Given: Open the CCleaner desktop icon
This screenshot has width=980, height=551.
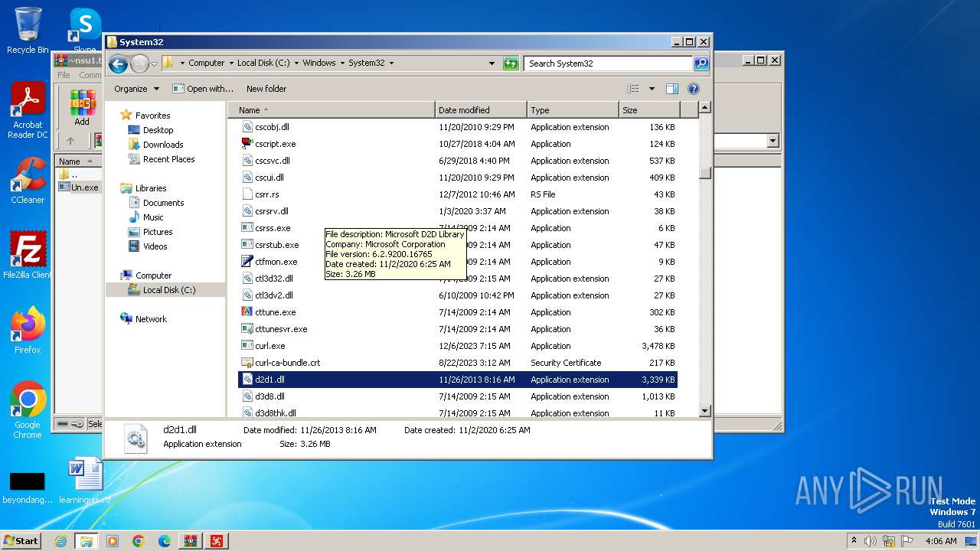Looking at the screenshot, I should (x=28, y=181).
